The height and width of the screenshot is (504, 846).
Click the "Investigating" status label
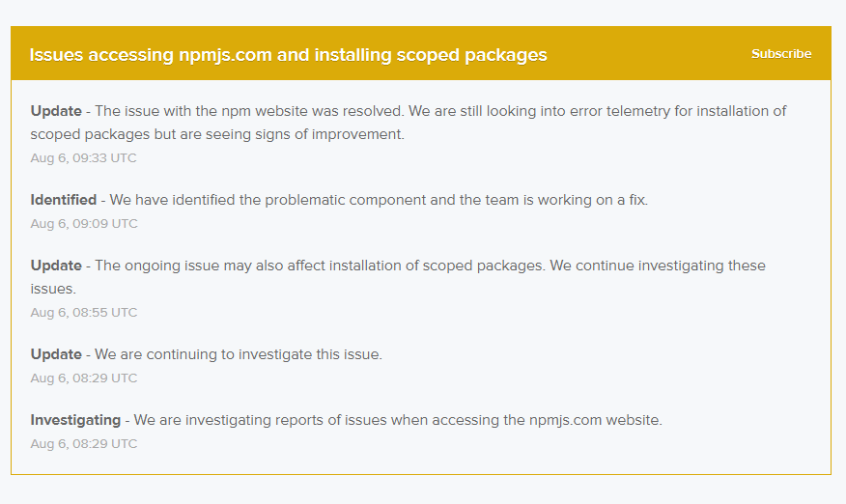(75, 420)
